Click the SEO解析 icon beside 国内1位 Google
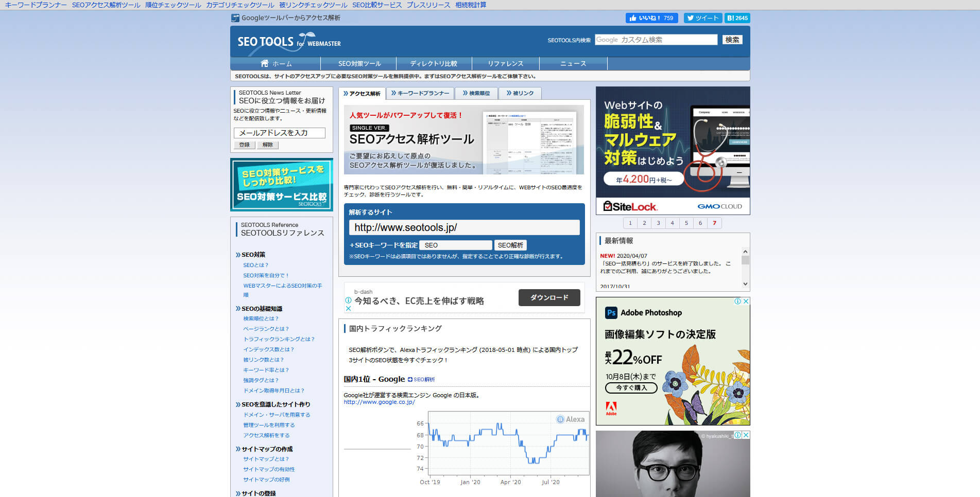This screenshot has width=980, height=497. 410,380
